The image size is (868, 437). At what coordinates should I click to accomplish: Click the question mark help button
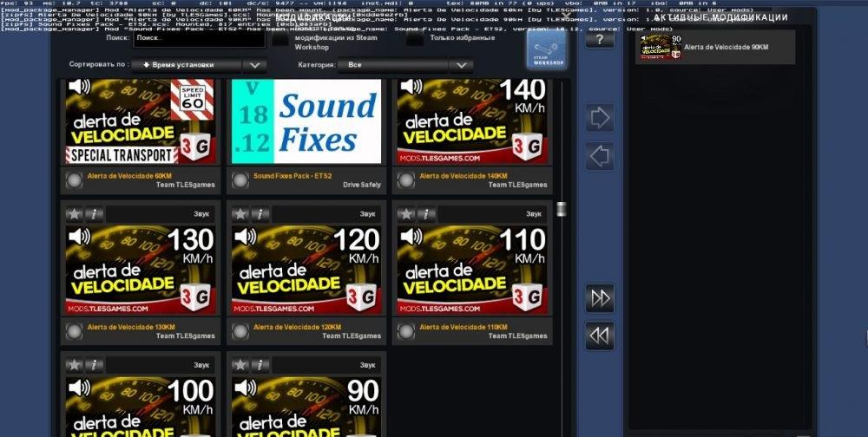click(x=599, y=39)
